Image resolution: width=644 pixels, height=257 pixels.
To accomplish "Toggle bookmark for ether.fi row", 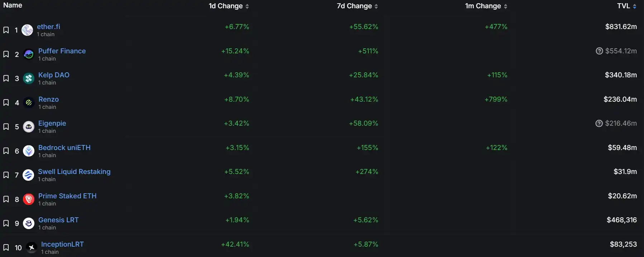I will 6,30.
